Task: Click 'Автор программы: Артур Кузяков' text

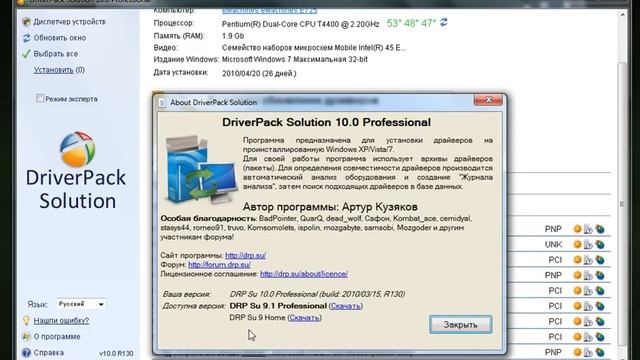Action: pos(330,207)
